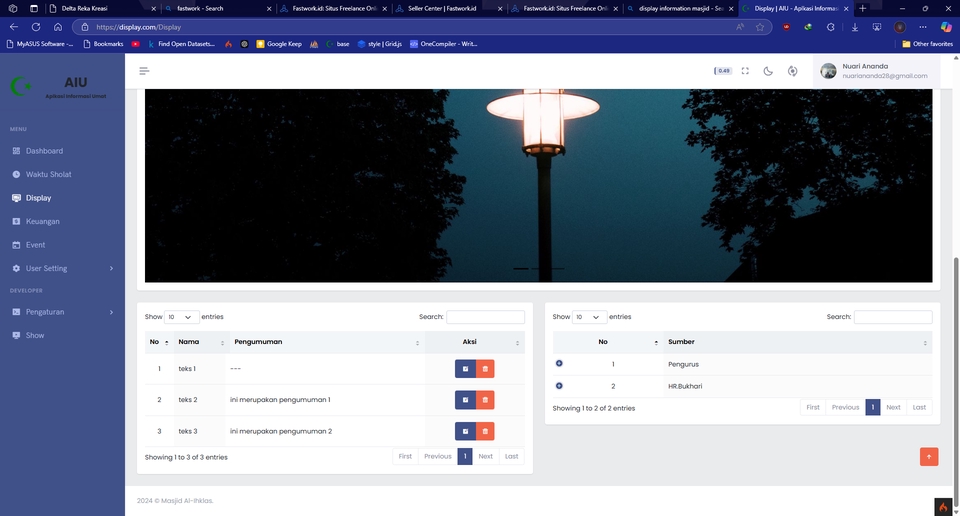Edit the teks 2 row

point(465,400)
